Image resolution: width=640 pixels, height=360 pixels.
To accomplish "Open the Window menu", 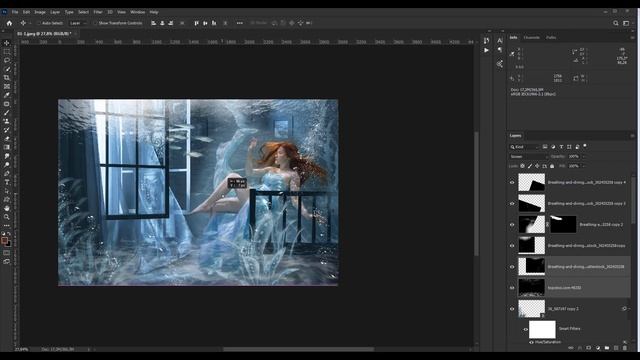I will [138, 12].
